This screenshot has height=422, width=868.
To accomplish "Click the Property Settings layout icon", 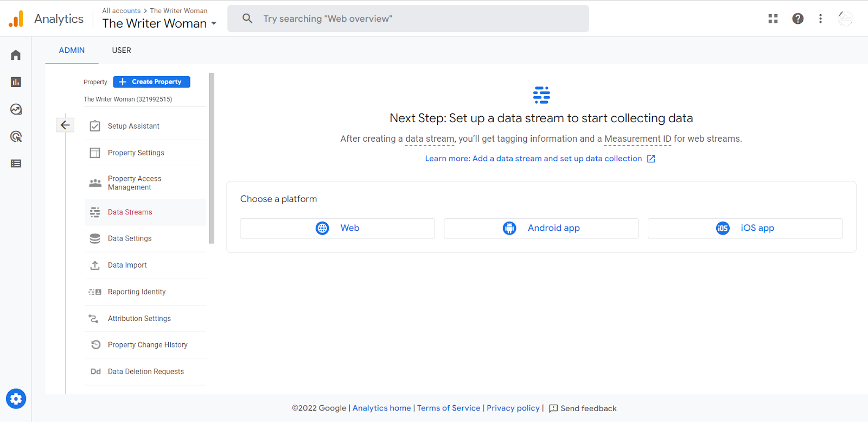I will pyautogui.click(x=95, y=153).
